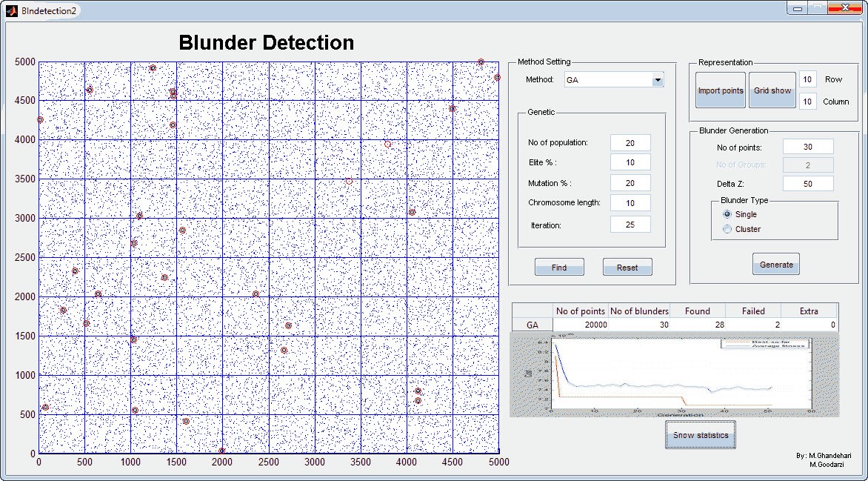Click the Row count box in Representation
868x481 pixels.
(x=807, y=79)
